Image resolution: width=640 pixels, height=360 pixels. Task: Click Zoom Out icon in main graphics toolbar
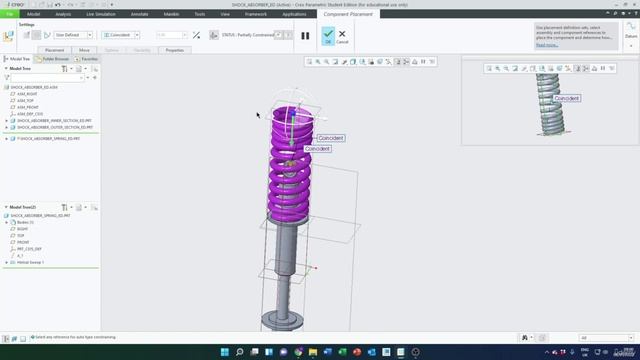tap(327, 62)
